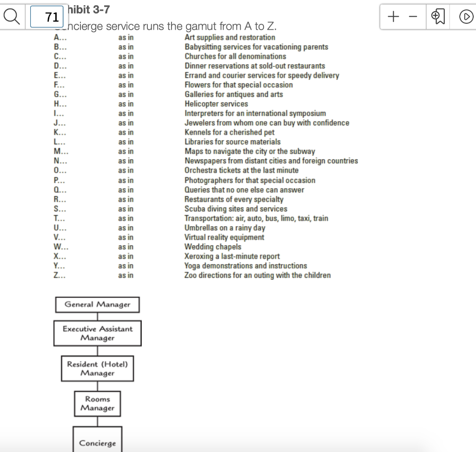Select the Wedding chapels entry
The height and width of the screenshot is (452, 476).
click(x=212, y=247)
